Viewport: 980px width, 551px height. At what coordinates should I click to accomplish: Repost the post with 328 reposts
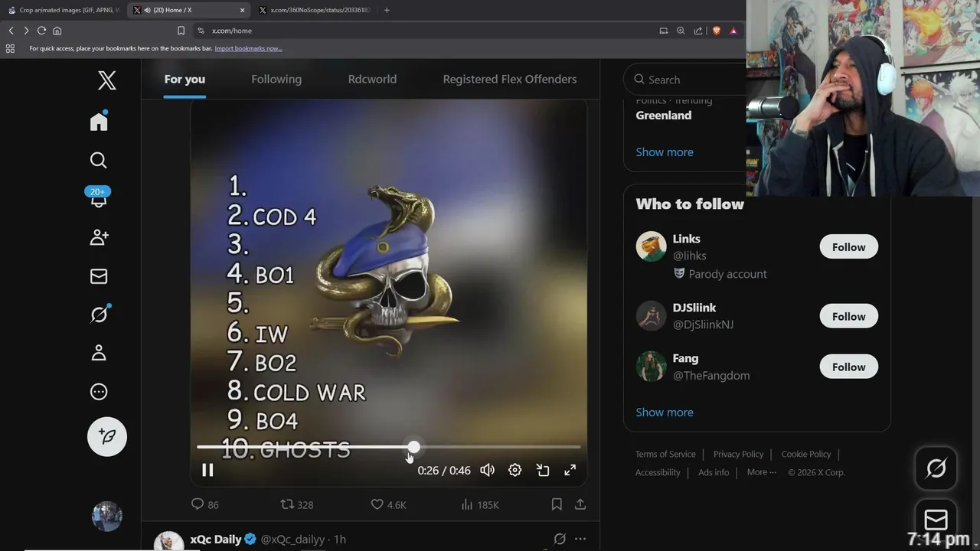pos(296,504)
